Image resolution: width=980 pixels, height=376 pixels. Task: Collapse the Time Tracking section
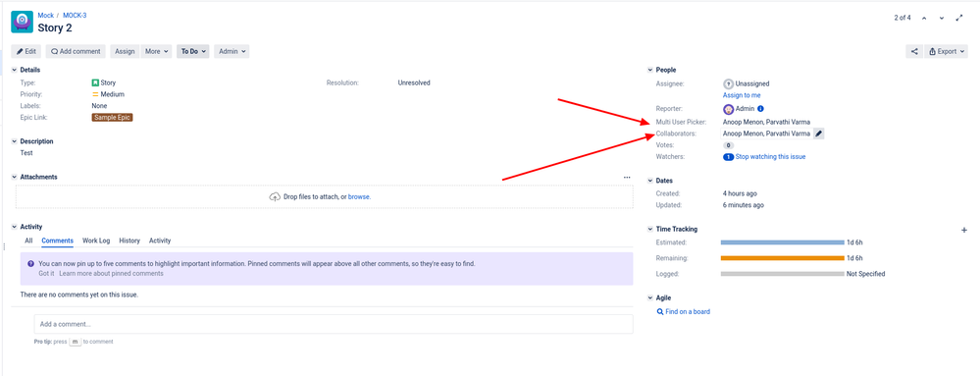pyautogui.click(x=650, y=230)
